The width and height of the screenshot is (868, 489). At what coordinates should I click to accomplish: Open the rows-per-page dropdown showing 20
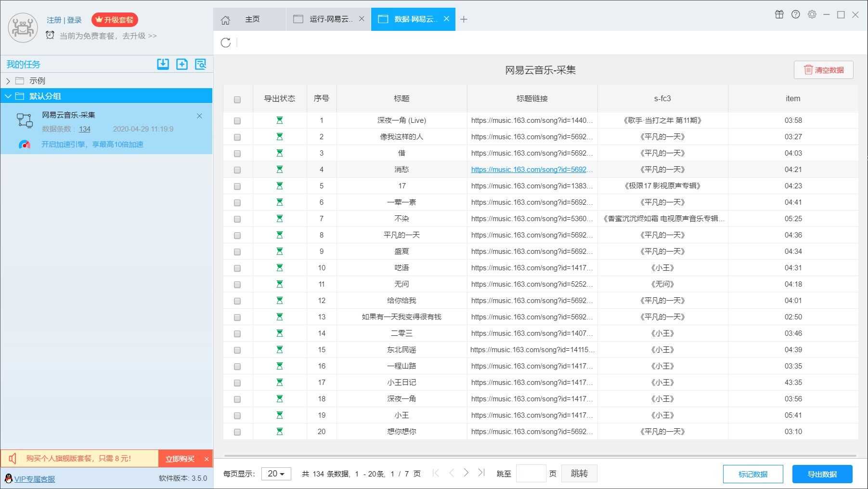[x=276, y=474]
